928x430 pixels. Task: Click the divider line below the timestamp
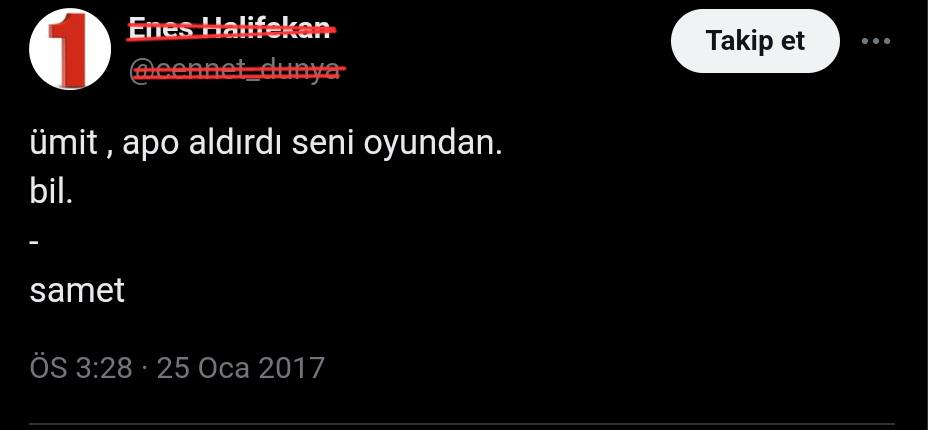464,424
